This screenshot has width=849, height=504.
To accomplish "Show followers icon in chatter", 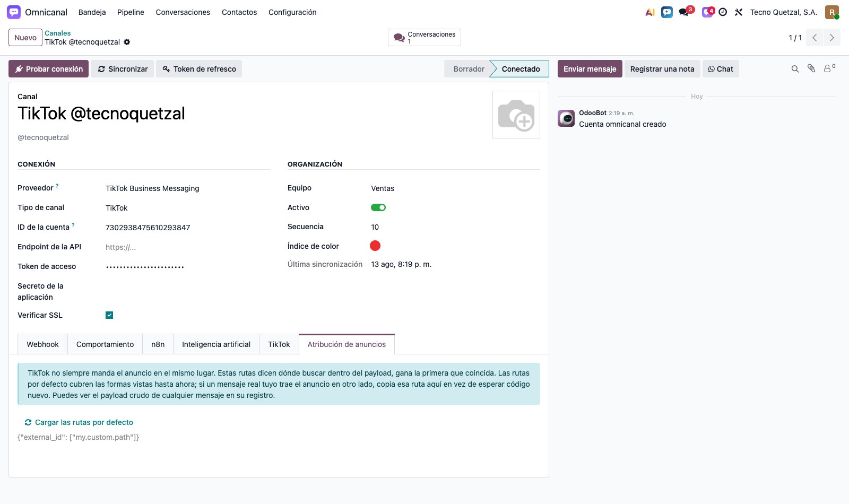I will pyautogui.click(x=829, y=68).
